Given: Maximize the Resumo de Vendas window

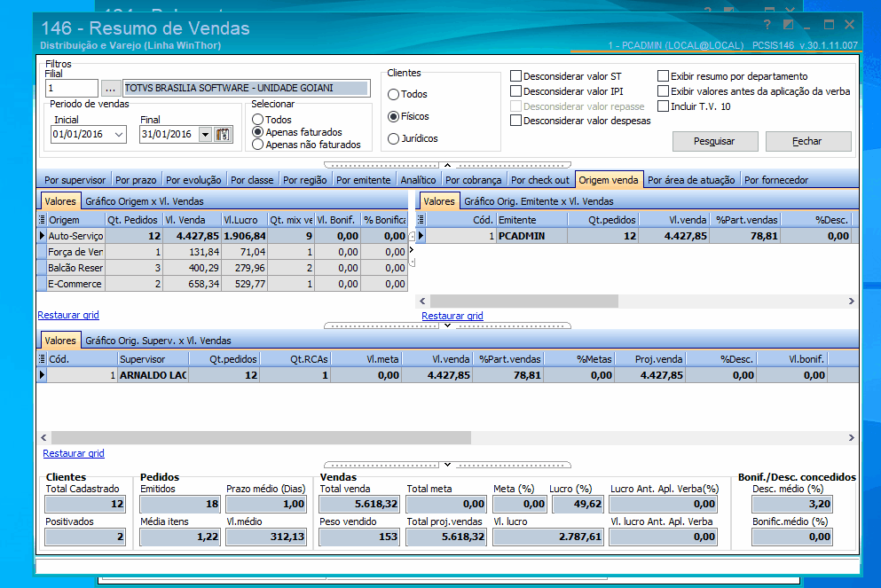Looking at the screenshot, I should click(829, 25).
